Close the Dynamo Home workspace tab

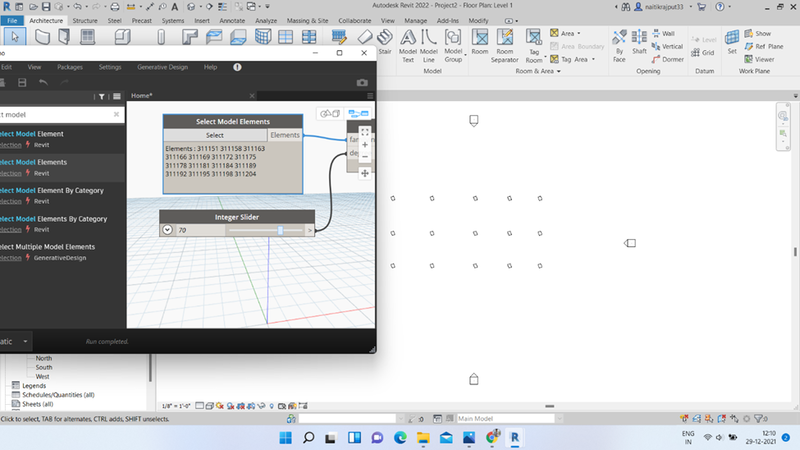click(252, 95)
